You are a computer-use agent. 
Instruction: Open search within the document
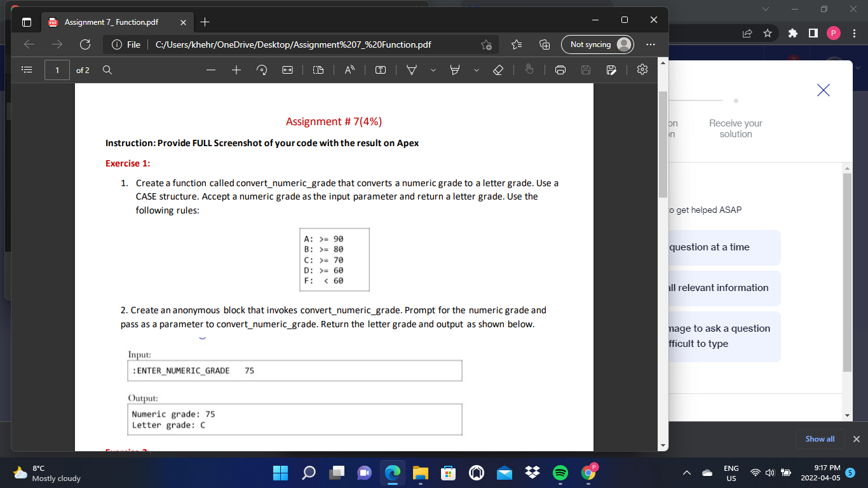[107, 70]
